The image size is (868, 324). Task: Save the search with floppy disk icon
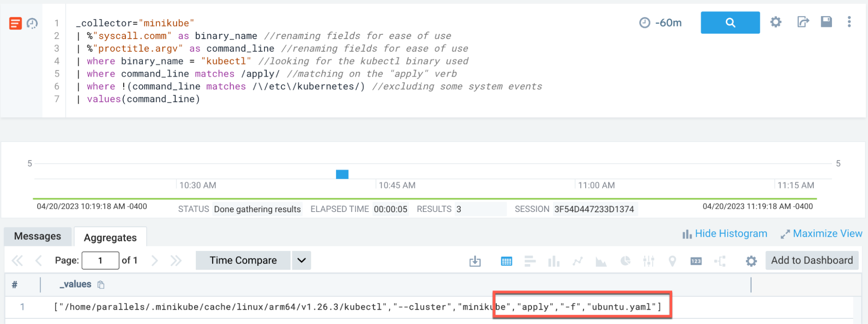click(x=826, y=22)
